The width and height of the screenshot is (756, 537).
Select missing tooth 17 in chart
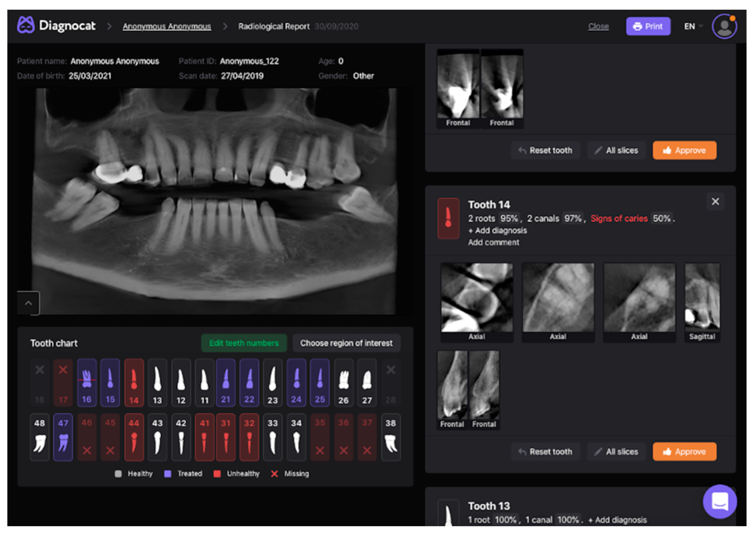pyautogui.click(x=63, y=382)
